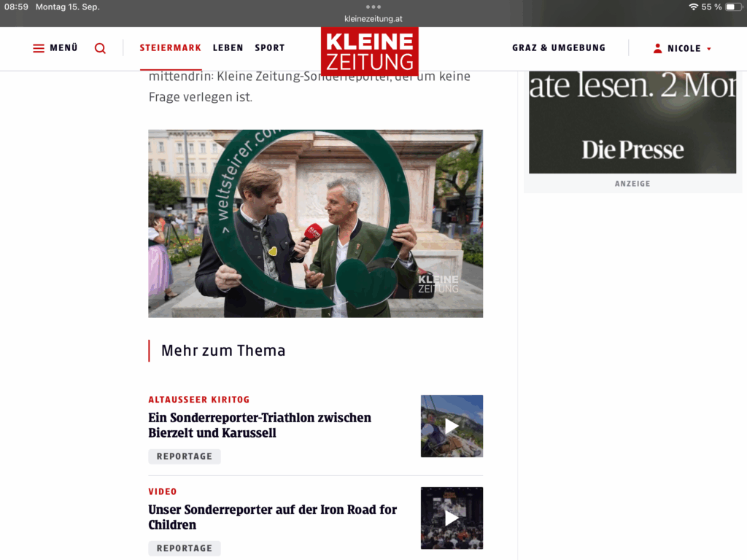747x560 pixels.
Task: Open the STEIERMARK section tab
Action: point(171,47)
